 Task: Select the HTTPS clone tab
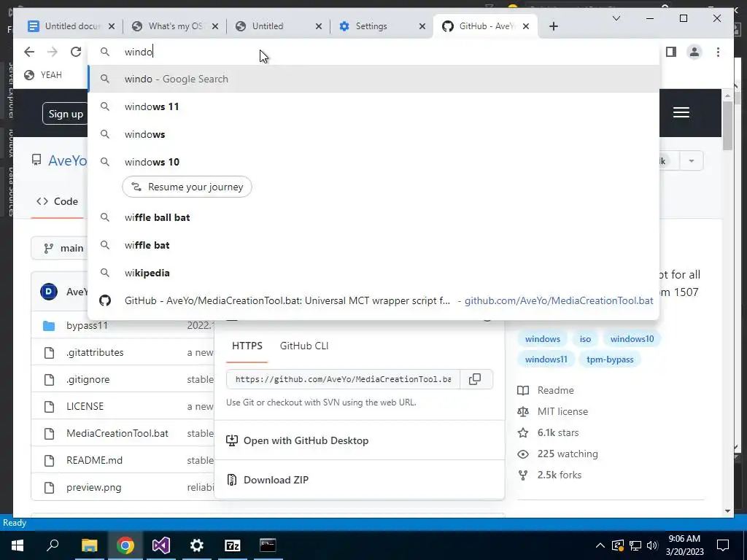point(247,346)
